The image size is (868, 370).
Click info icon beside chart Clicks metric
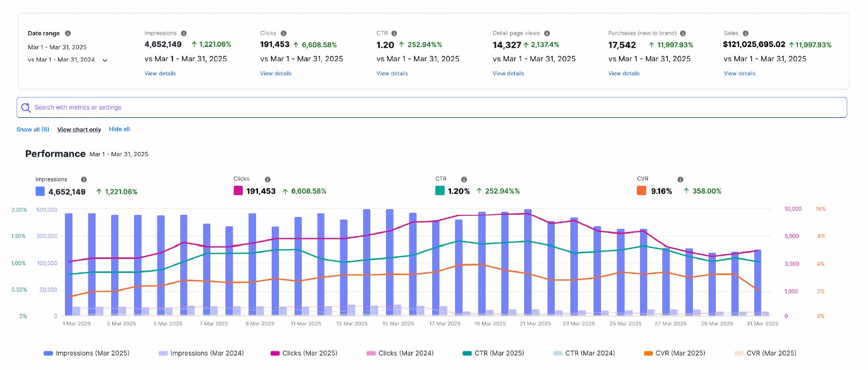click(268, 180)
